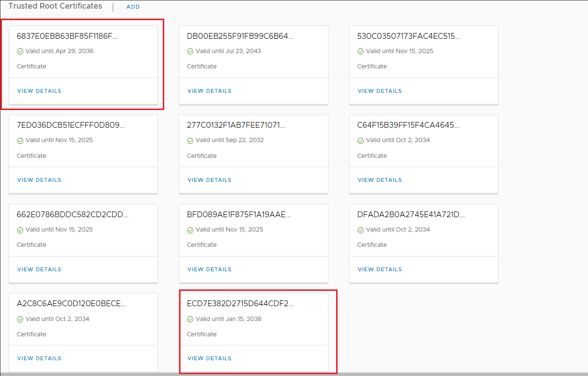588x376 pixels.
Task: Click ADD next to Trusted Root Certificates
Action: (133, 7)
